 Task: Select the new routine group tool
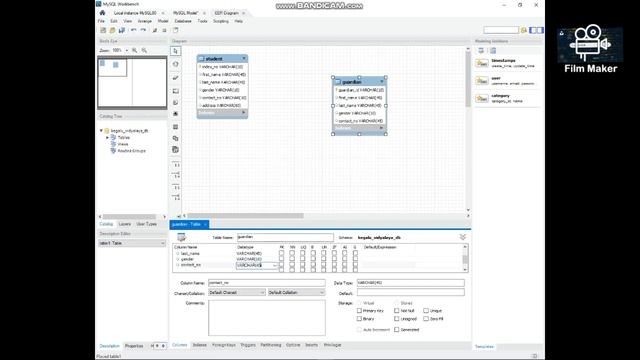176,150
